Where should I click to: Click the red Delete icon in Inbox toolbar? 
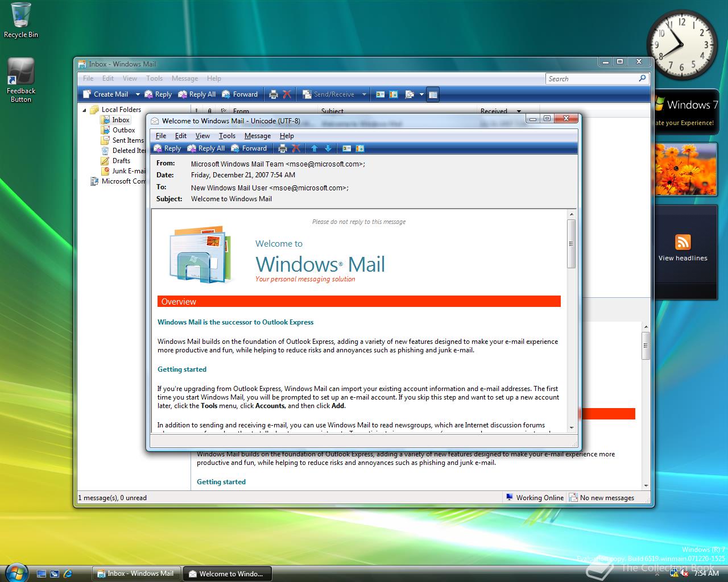click(x=287, y=94)
